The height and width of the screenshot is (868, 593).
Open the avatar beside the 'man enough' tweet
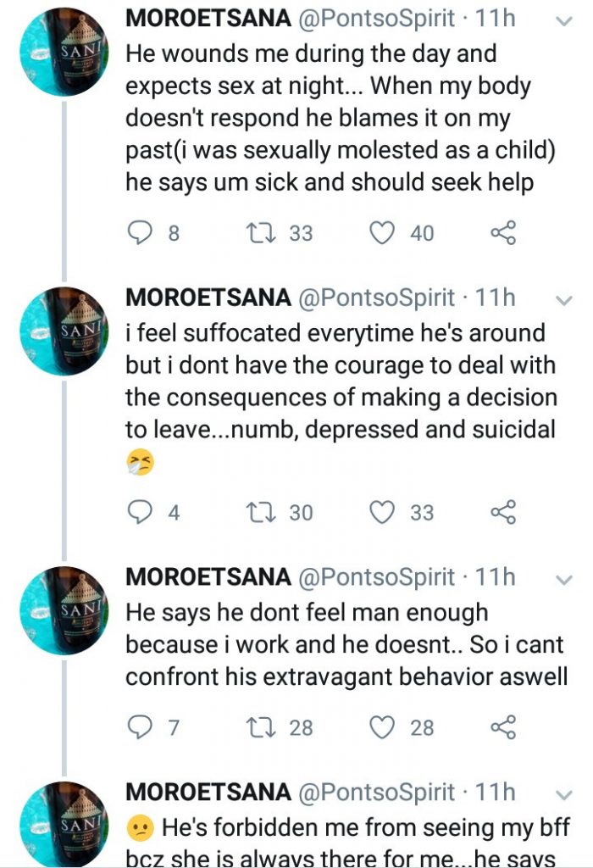coord(64,610)
